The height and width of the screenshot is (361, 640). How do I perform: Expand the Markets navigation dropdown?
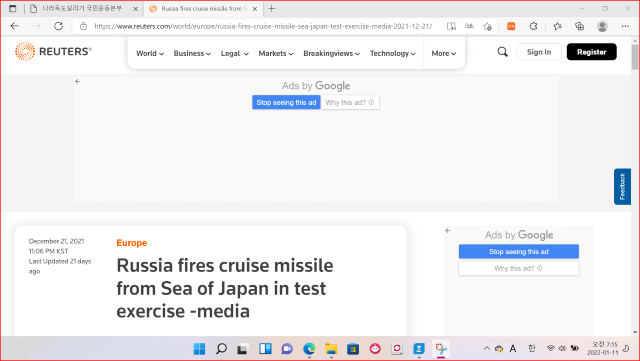(276, 53)
